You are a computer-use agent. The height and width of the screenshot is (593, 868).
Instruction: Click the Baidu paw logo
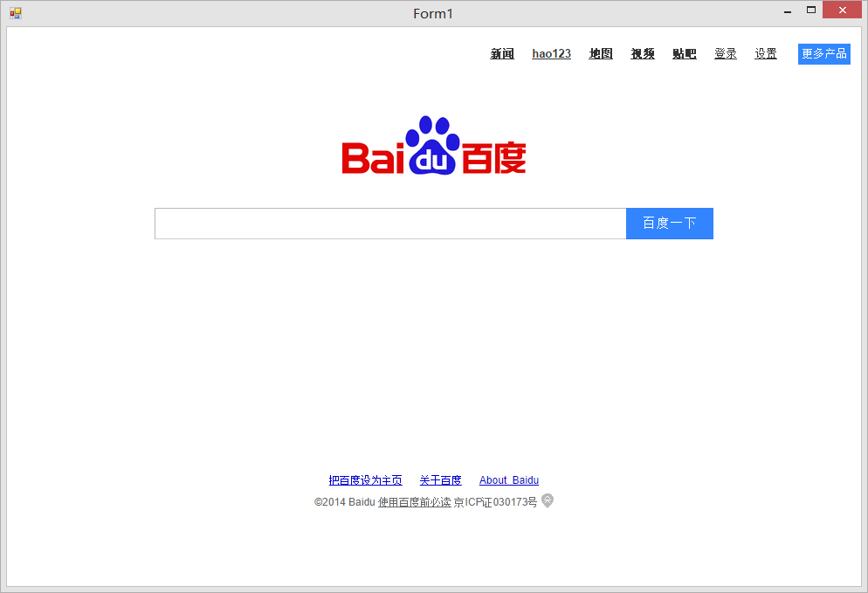(x=433, y=145)
